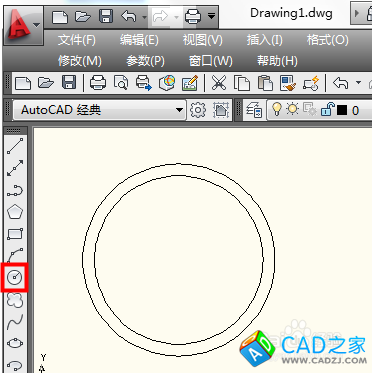Click 3D DWF globe icon
Screen dimensions: 372x373
coord(167,82)
